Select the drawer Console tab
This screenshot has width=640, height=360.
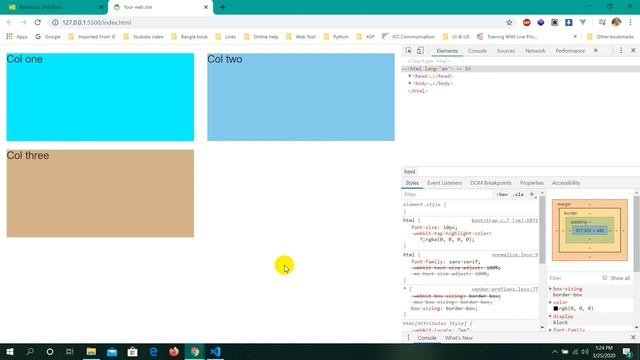pos(427,338)
